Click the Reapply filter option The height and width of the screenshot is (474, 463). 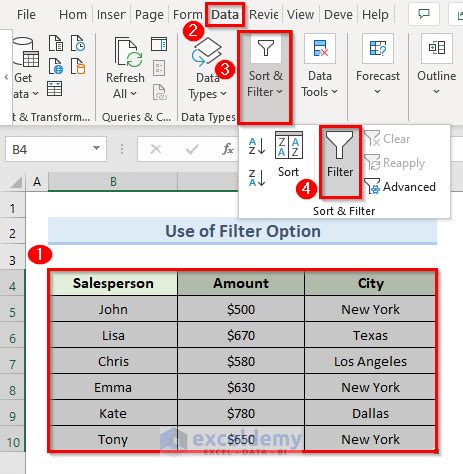tap(394, 163)
